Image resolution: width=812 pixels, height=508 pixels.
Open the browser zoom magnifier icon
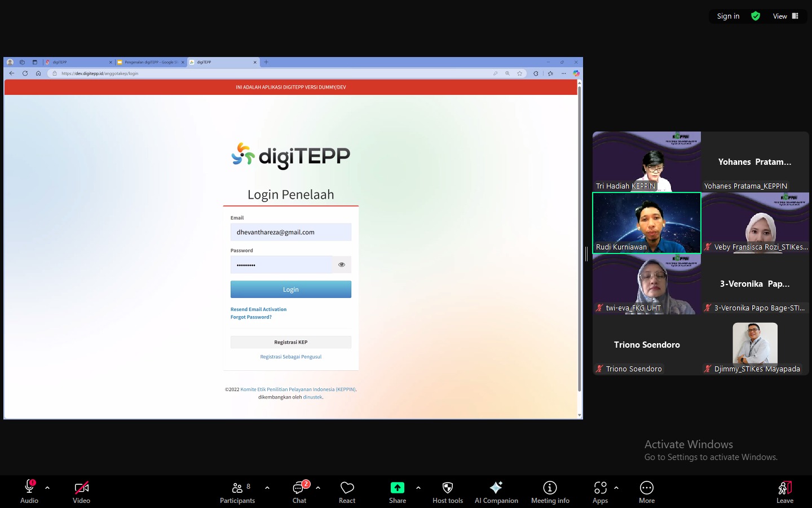pyautogui.click(x=507, y=73)
